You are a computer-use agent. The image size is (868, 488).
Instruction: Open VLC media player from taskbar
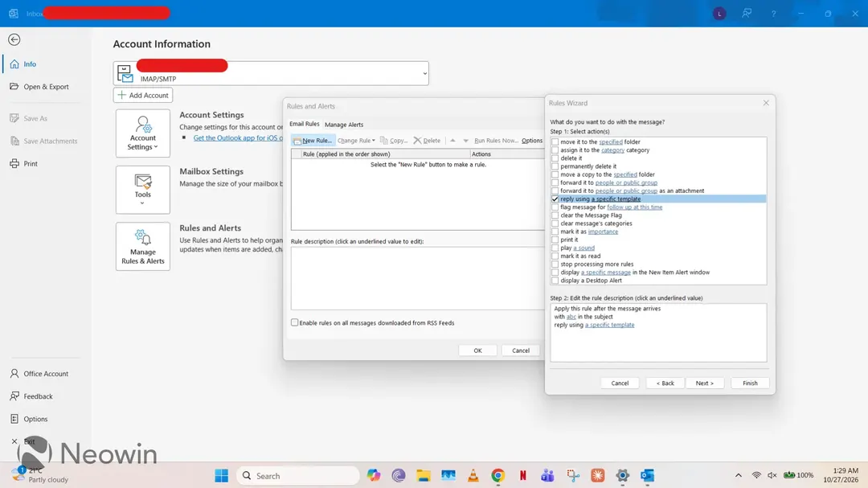473,476
